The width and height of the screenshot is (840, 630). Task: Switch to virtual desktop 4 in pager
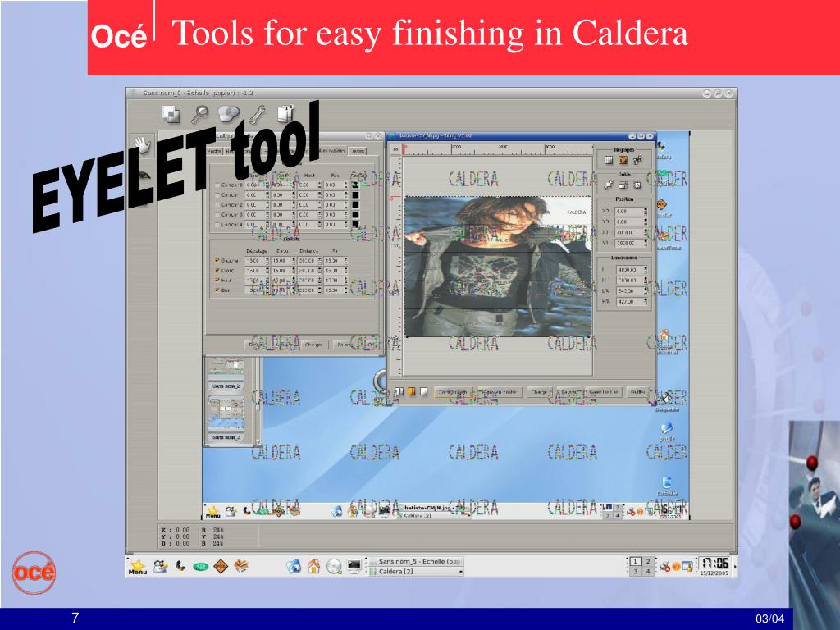click(648, 572)
